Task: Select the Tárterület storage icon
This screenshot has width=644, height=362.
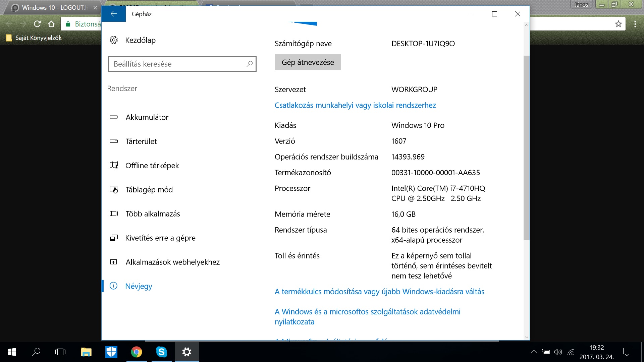Action: tap(114, 141)
